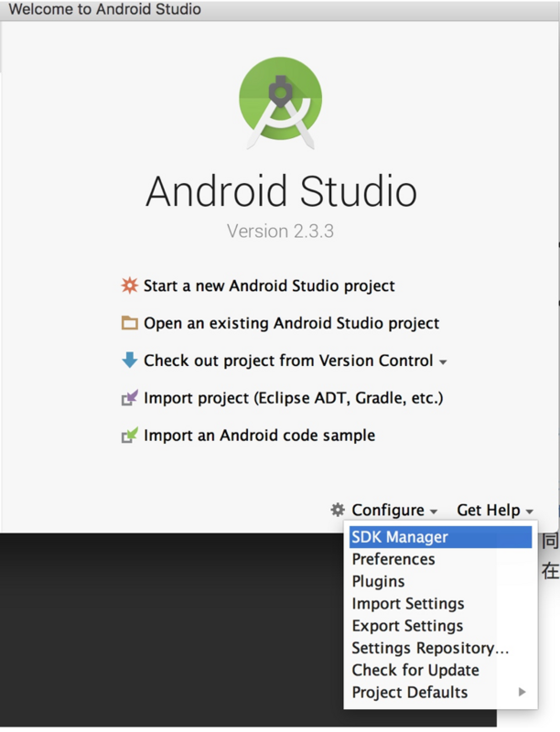Open Project Defaults menu entry
Image resolution: width=560 pixels, height=732 pixels.
(x=440, y=692)
